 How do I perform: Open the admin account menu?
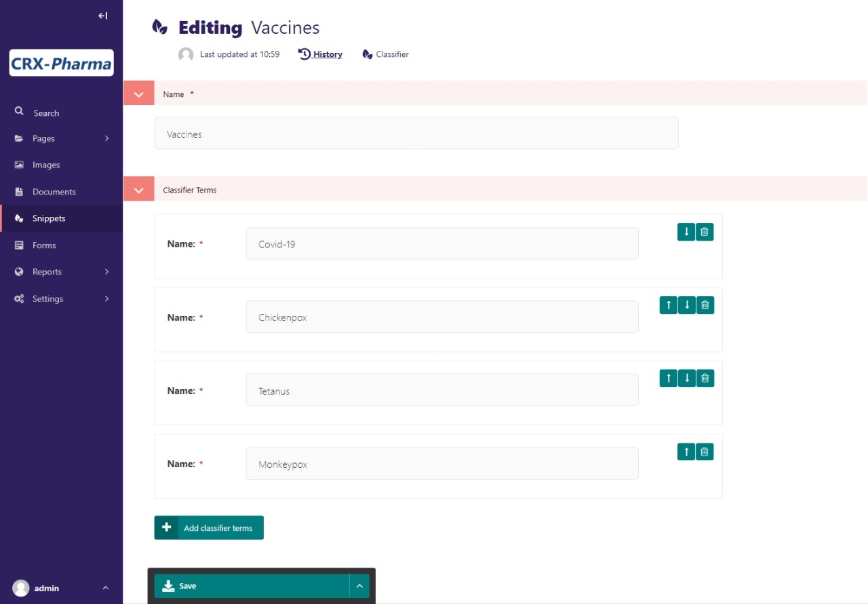[61, 588]
